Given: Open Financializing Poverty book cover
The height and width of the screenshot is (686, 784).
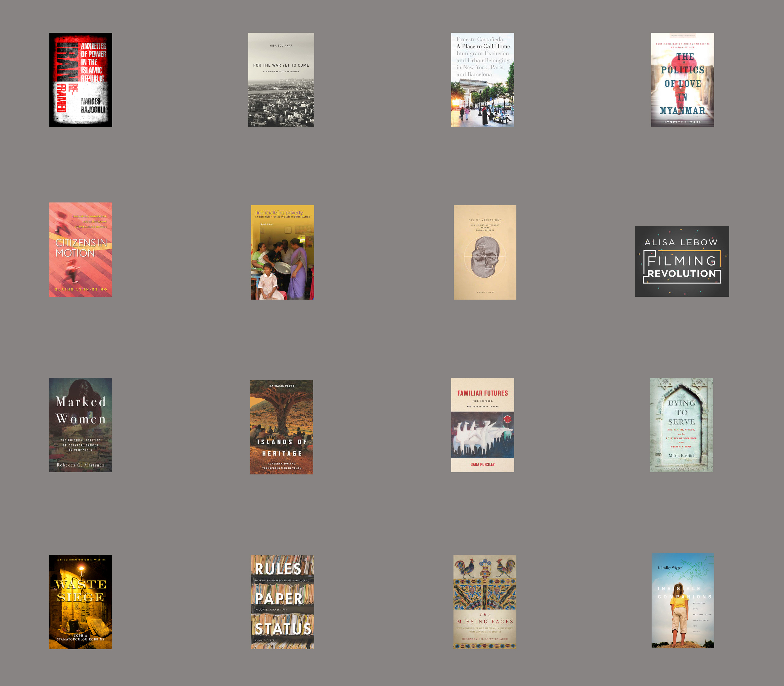Looking at the screenshot, I should pyautogui.click(x=283, y=252).
